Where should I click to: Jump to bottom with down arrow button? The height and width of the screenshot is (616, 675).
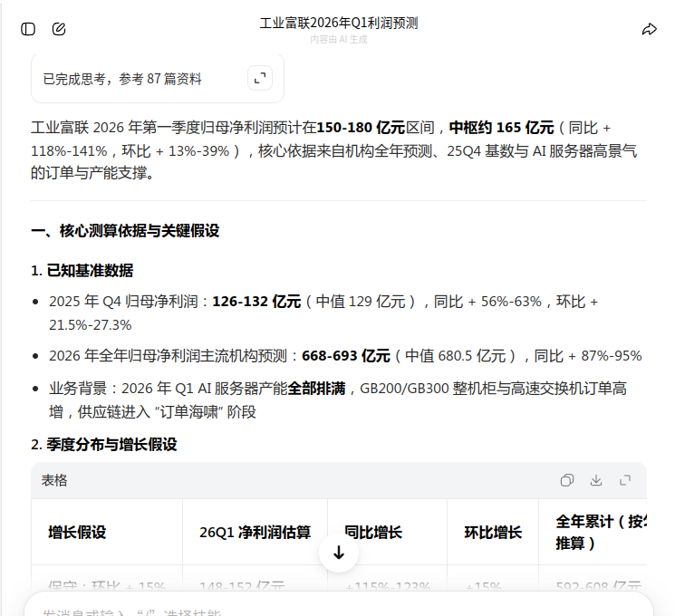[339, 553]
